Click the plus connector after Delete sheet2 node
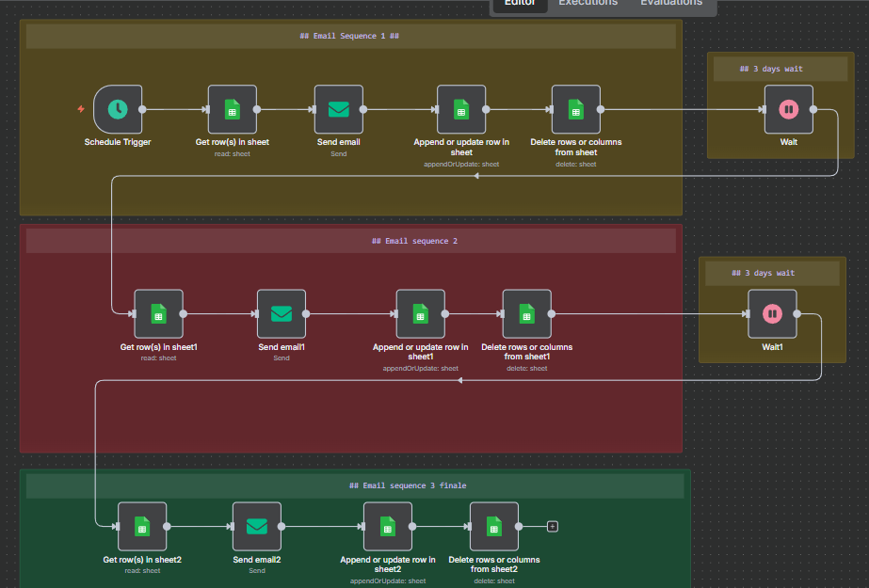The width and height of the screenshot is (869, 588). [553, 526]
